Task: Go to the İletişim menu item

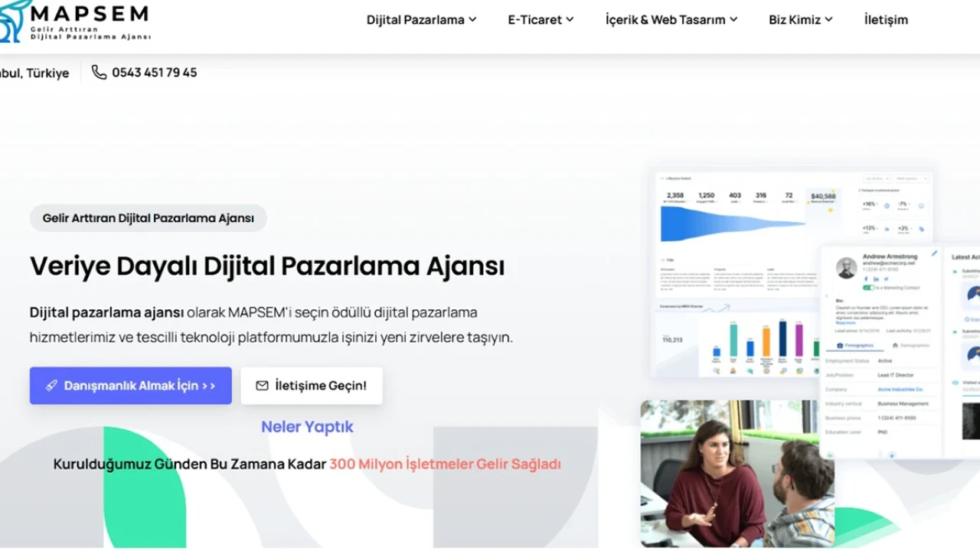Action: (x=886, y=20)
